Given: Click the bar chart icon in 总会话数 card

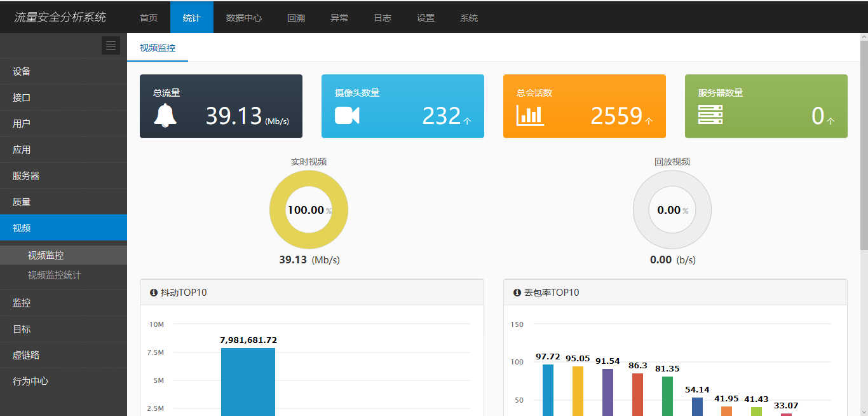Looking at the screenshot, I should [530, 115].
